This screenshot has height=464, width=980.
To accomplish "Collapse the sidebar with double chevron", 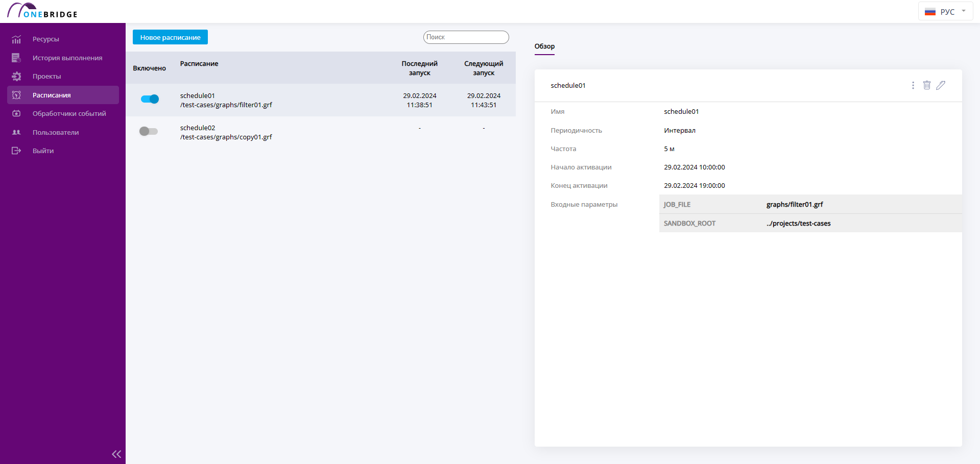I will pos(116,454).
